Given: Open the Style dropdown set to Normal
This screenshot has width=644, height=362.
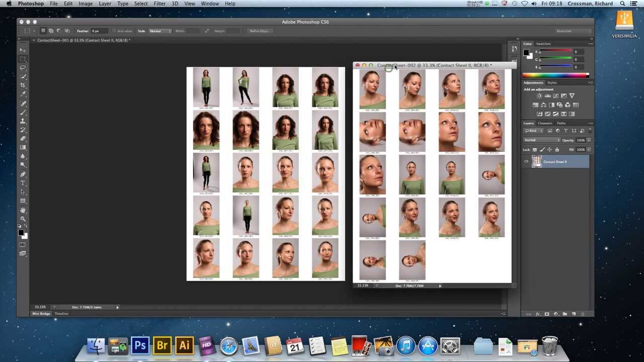Looking at the screenshot, I should pos(160,31).
